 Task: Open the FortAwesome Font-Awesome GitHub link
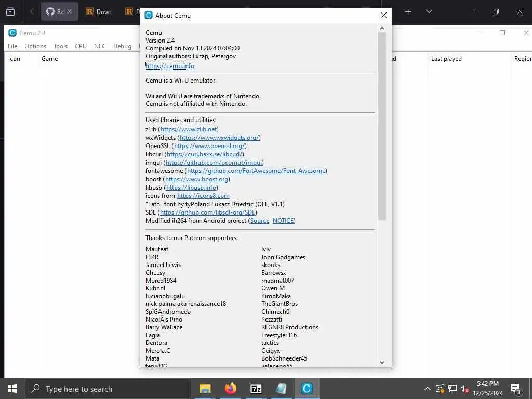click(x=256, y=170)
